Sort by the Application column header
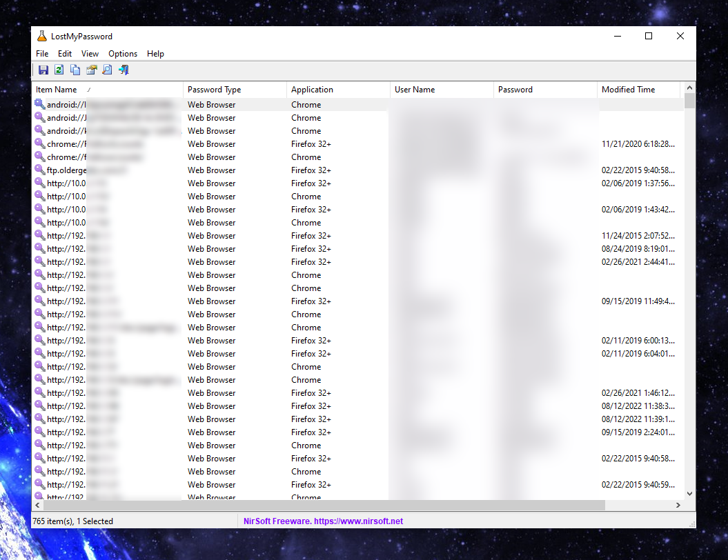 click(x=338, y=90)
